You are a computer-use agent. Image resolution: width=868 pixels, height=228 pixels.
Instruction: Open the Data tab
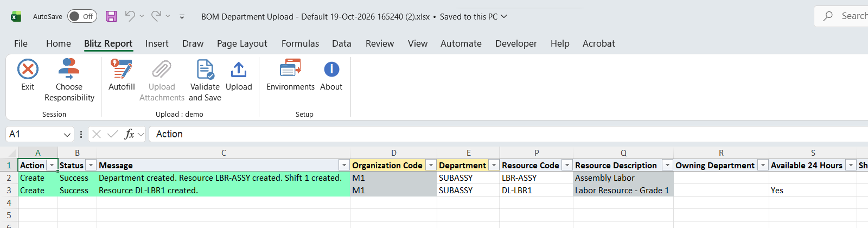[341, 43]
